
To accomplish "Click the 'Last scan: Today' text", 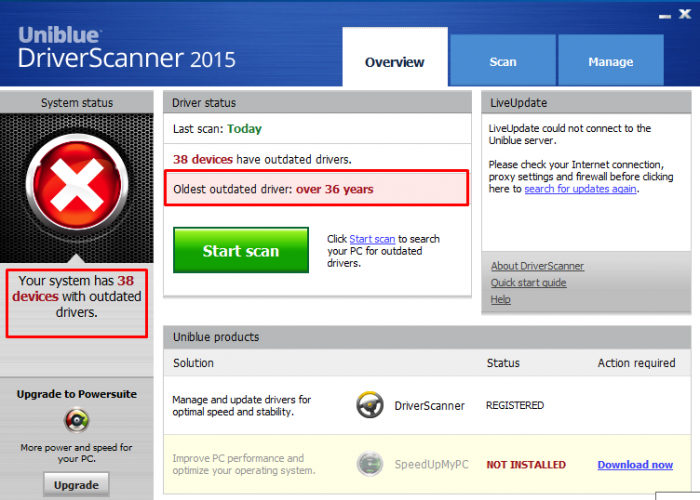I will click(x=217, y=129).
